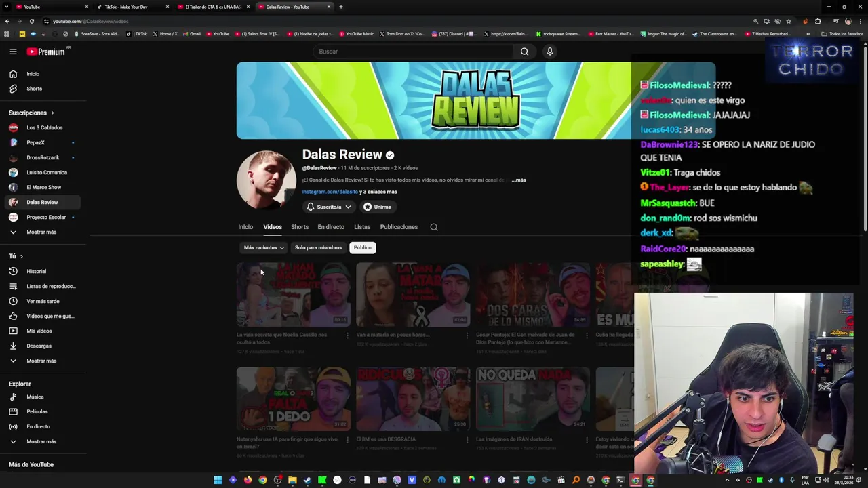868x488 pixels.
Task: Open options menu for Noelia Castillo video
Action: (347, 335)
